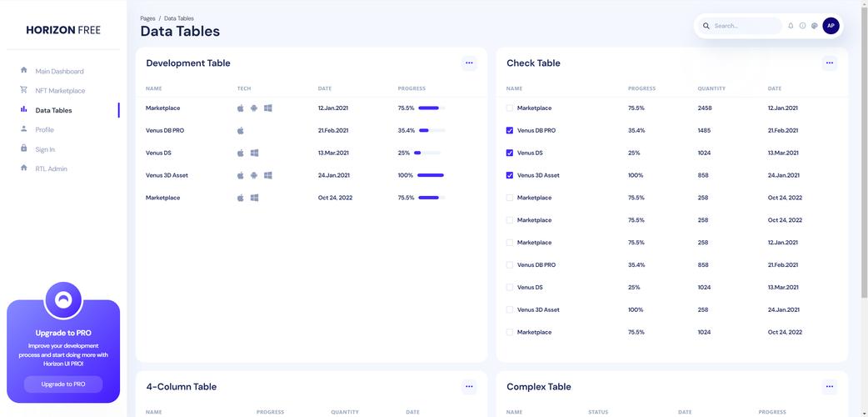Open Development Table options menu

[469, 63]
